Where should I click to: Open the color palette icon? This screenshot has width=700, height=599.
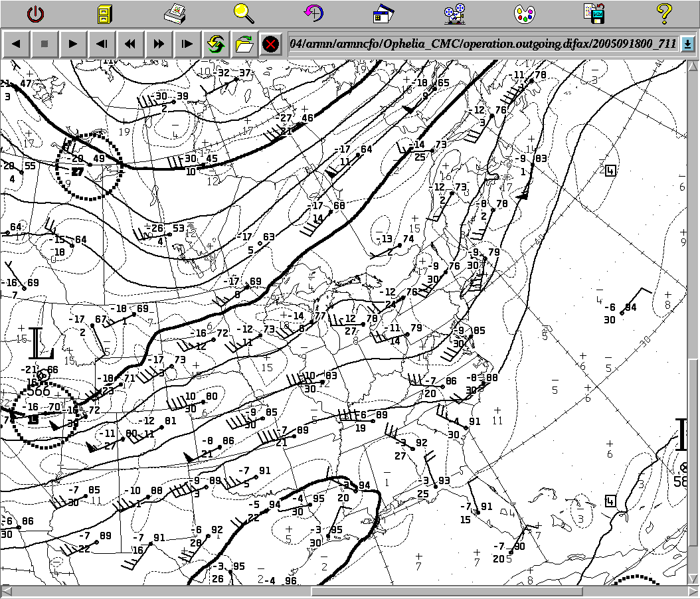point(525,13)
